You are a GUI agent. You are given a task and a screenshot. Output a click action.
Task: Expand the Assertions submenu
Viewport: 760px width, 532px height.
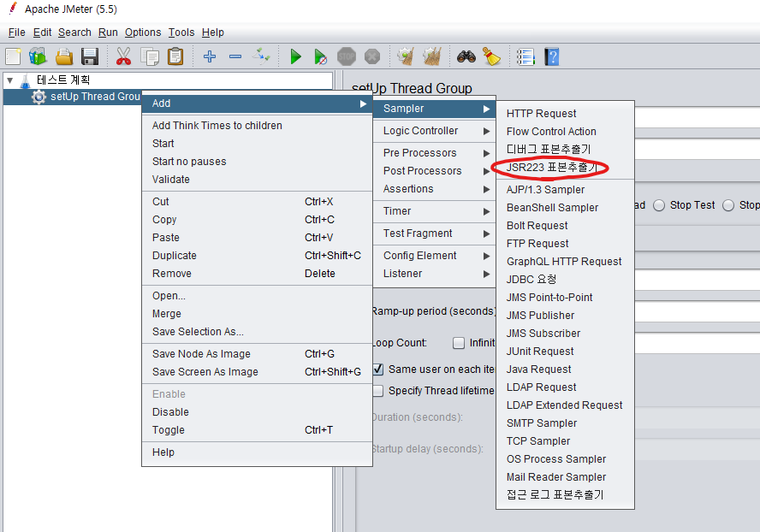[x=434, y=189]
